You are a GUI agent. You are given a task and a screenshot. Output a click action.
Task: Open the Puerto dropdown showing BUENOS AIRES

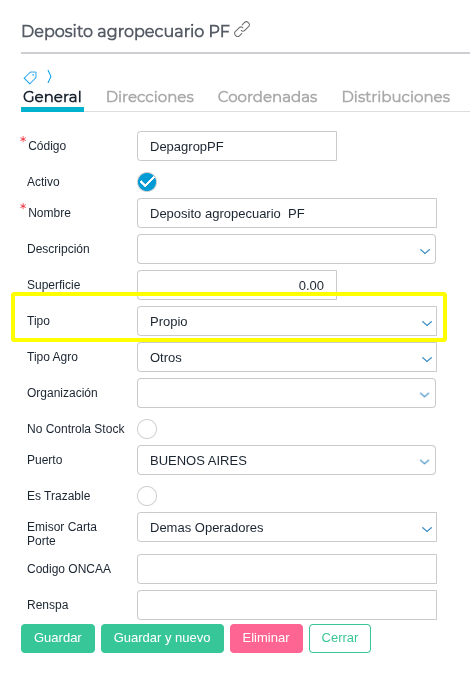[287, 460]
